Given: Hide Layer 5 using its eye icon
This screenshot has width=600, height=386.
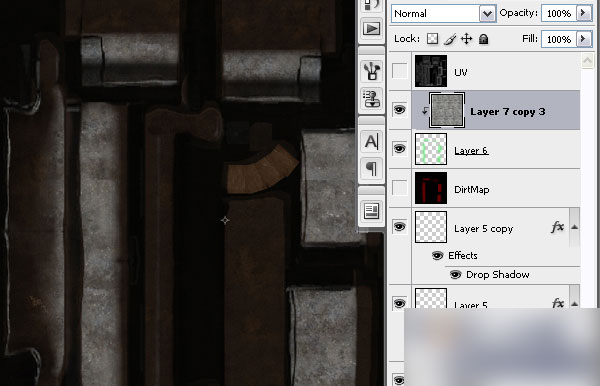Looking at the screenshot, I should pos(399,303).
